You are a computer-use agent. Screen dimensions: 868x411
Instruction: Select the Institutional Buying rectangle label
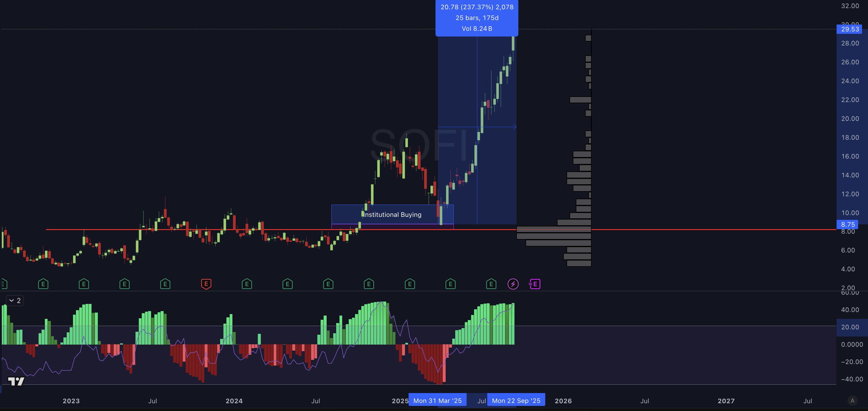click(x=392, y=214)
